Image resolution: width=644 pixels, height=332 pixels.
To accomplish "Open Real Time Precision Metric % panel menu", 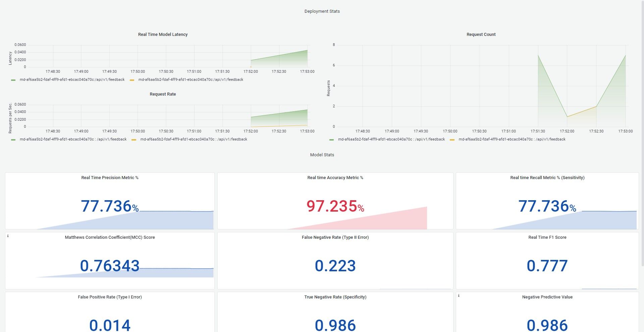I will 110,178.
